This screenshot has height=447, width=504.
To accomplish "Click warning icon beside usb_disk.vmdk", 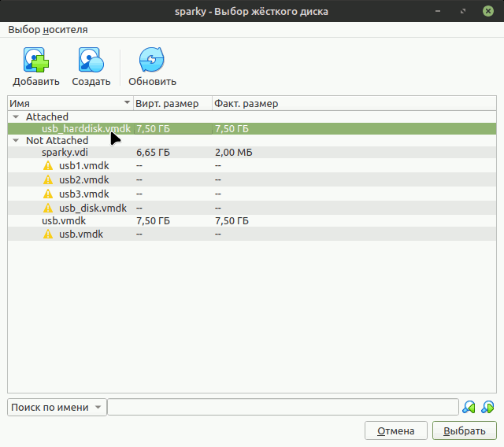I will tap(48, 208).
